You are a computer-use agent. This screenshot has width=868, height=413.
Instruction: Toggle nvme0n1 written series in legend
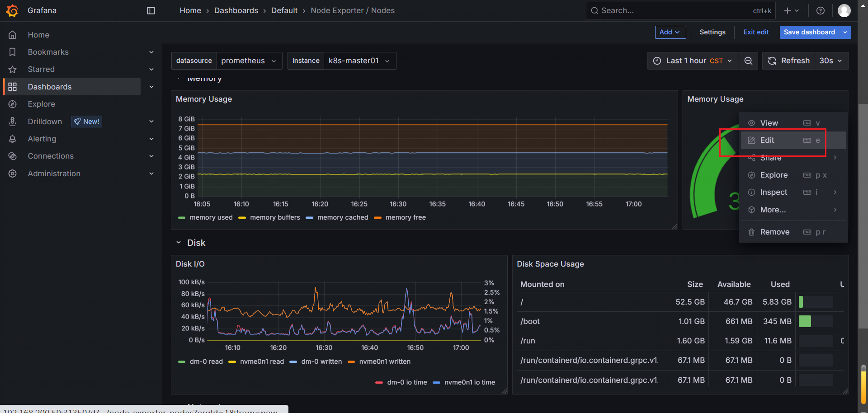(384, 361)
